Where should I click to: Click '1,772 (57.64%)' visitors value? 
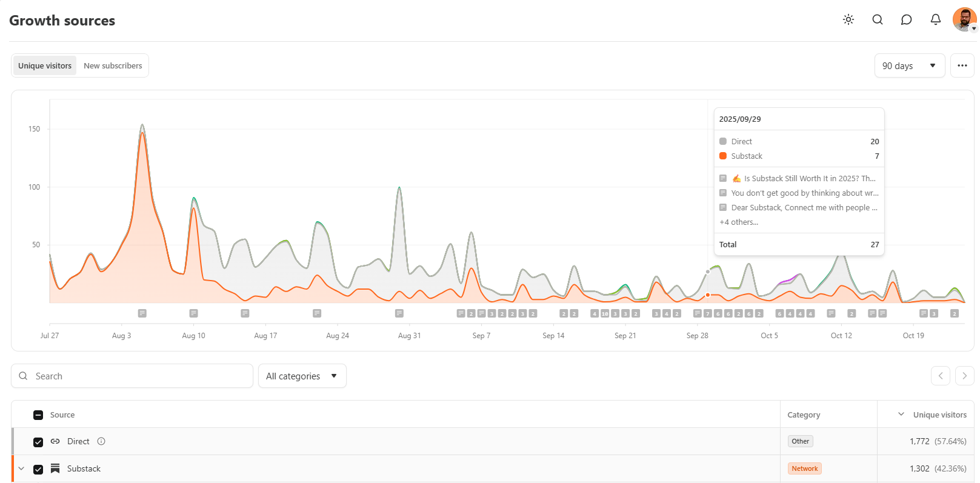[938, 441]
